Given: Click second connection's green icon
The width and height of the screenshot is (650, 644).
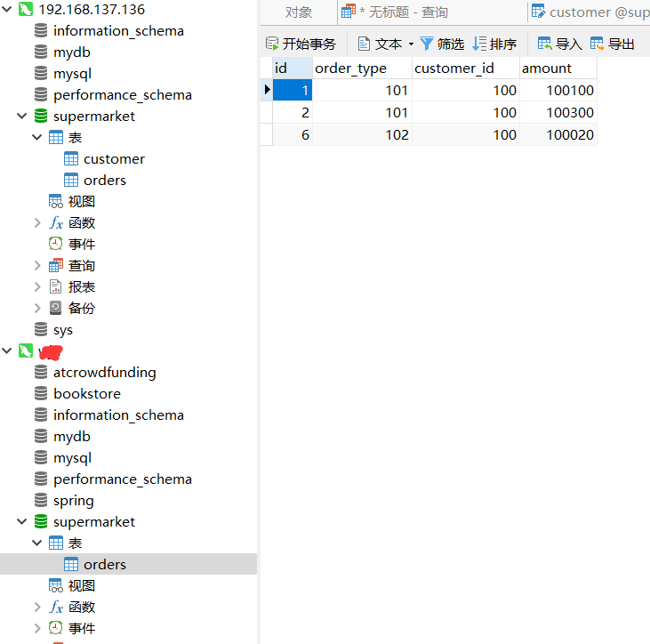Looking at the screenshot, I should [x=26, y=350].
